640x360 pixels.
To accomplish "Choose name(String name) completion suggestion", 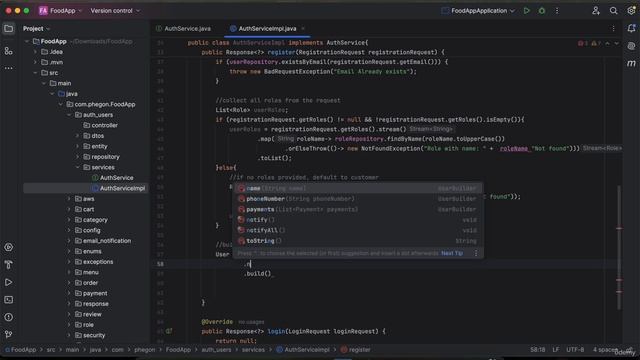I will [x=357, y=188].
